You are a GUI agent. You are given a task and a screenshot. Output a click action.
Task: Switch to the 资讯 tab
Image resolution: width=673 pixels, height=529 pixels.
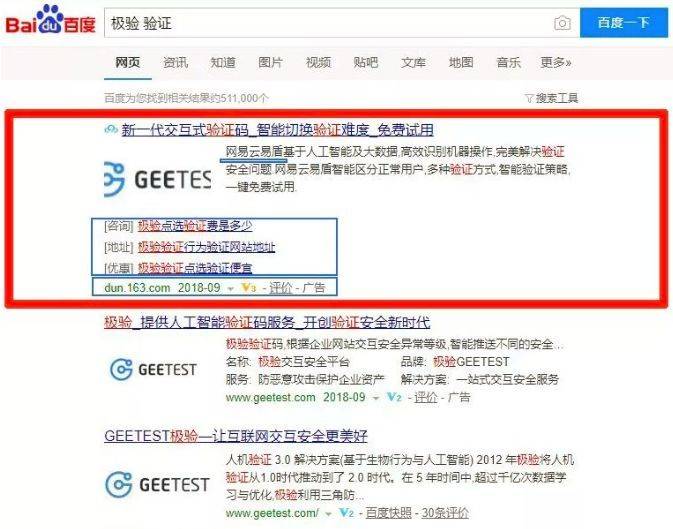pos(176,63)
